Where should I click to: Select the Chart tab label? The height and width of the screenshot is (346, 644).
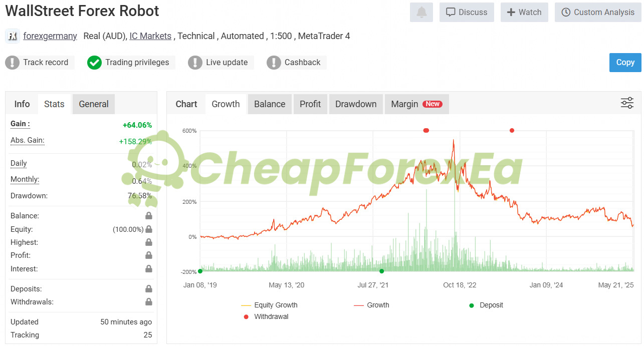186,104
